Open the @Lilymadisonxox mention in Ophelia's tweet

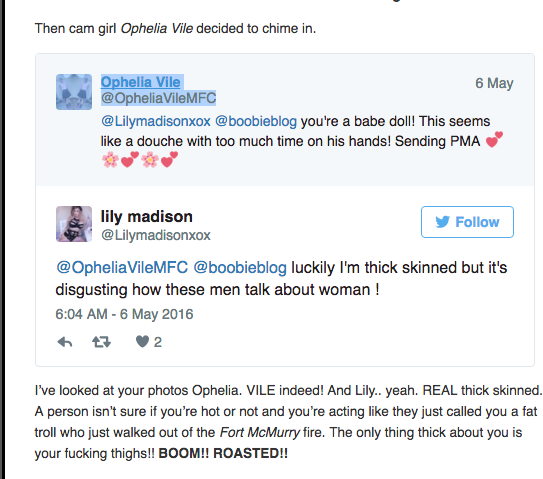click(x=156, y=121)
